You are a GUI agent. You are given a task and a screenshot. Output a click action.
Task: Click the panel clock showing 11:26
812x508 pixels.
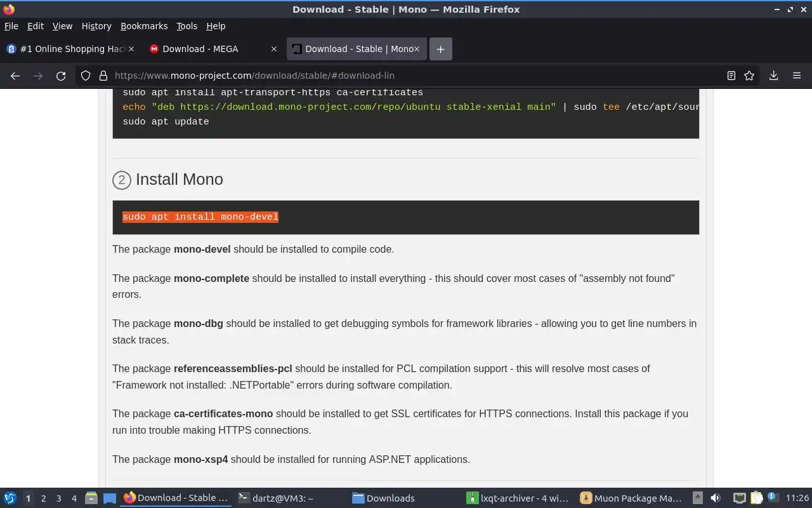coord(797,498)
